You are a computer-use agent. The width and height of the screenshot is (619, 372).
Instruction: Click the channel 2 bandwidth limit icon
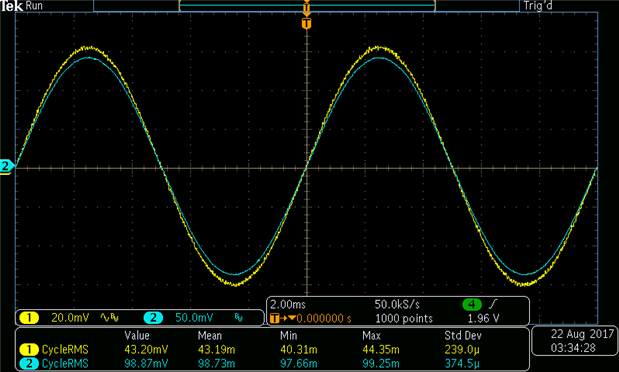coord(238,318)
